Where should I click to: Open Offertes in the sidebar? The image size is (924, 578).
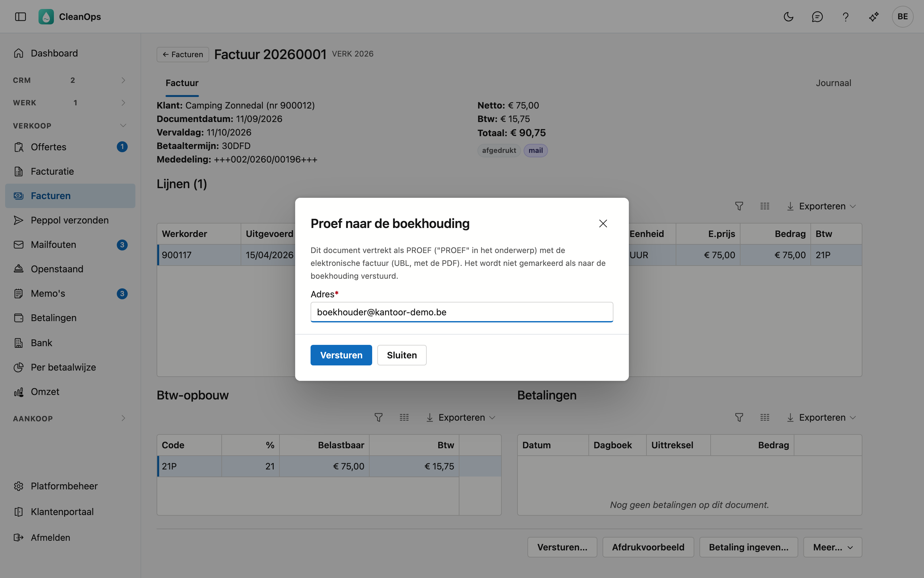pyautogui.click(x=70, y=147)
